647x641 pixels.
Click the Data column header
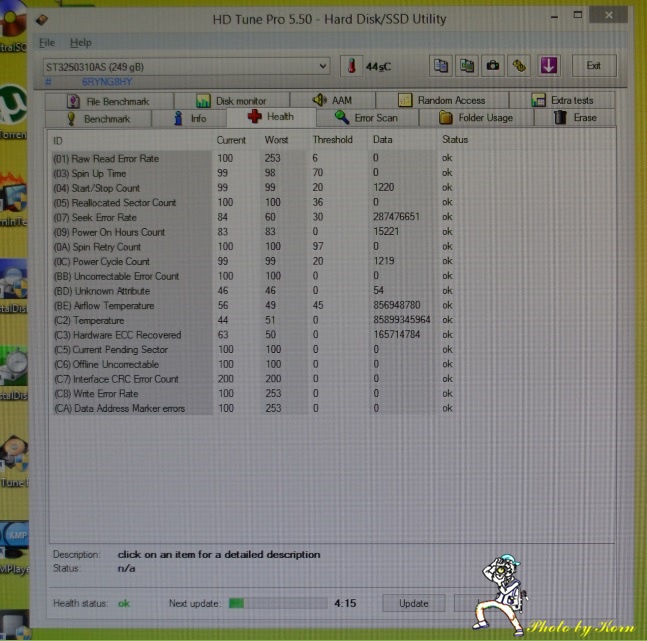383,140
